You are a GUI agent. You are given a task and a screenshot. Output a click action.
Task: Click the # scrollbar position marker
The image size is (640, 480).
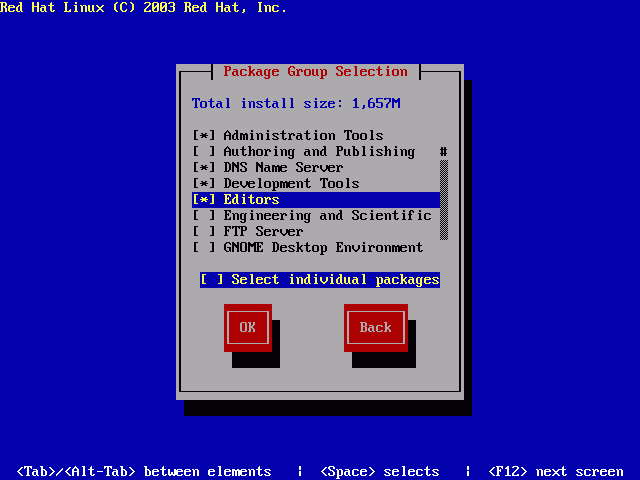pyautogui.click(x=444, y=152)
